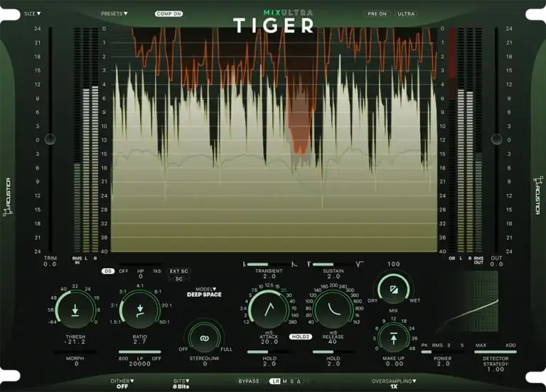Click the THRESH value -21.2

coord(75,342)
